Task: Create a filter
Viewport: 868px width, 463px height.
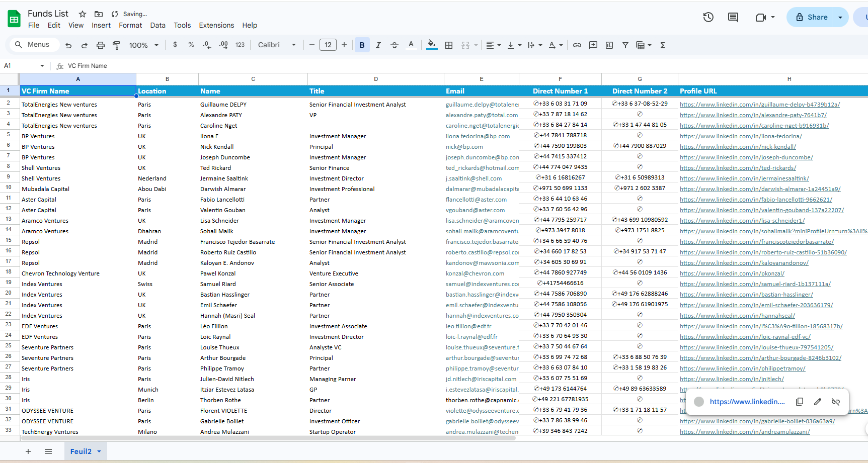Action: coord(625,45)
